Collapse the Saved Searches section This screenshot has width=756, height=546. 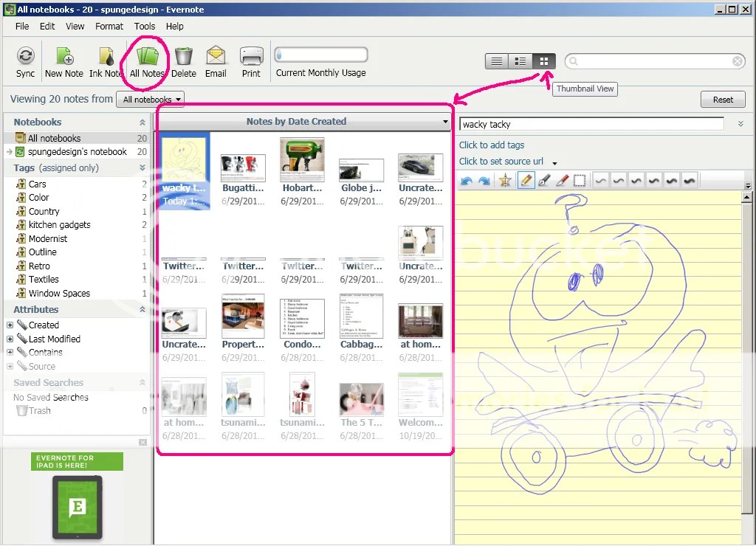click(142, 383)
